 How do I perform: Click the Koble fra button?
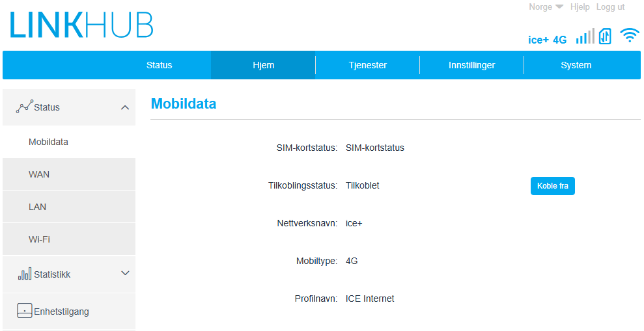pos(552,186)
